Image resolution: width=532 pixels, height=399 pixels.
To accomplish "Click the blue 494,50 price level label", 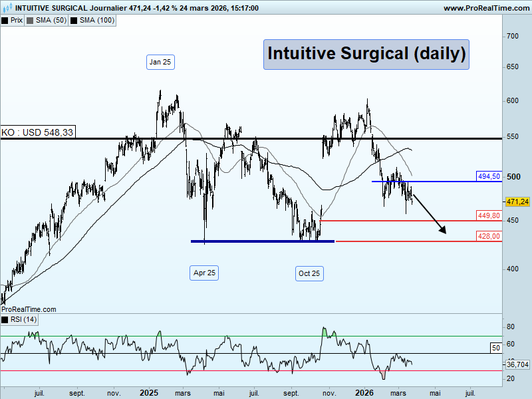I will pyautogui.click(x=489, y=176).
